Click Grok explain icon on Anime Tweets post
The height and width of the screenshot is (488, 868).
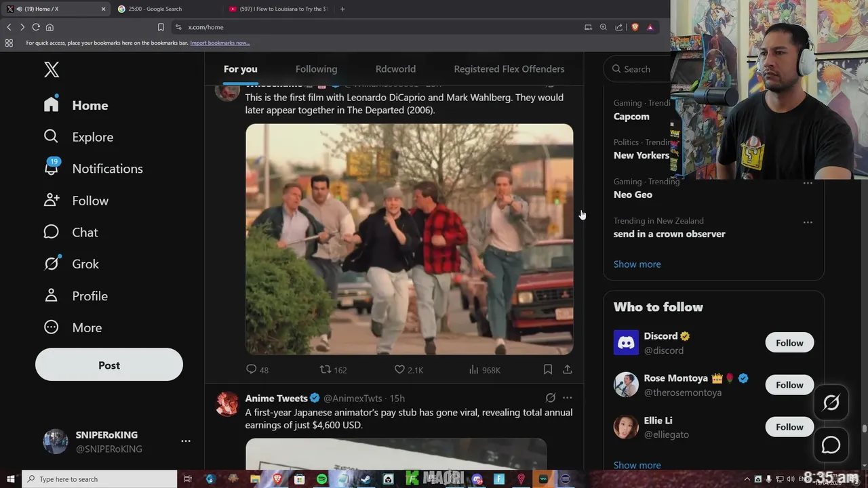[551, 398]
